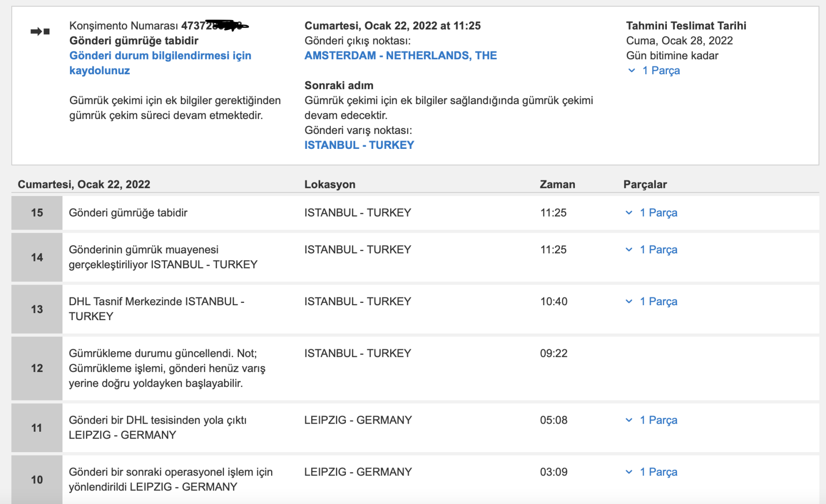
Task: Select step number 12 cell
Action: [37, 368]
